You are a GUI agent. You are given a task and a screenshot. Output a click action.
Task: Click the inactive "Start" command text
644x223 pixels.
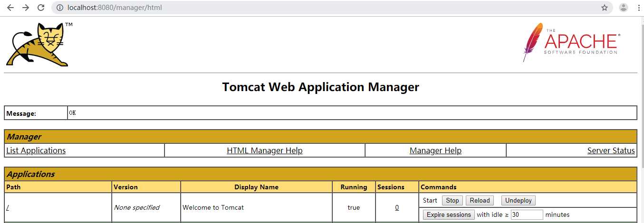point(430,201)
